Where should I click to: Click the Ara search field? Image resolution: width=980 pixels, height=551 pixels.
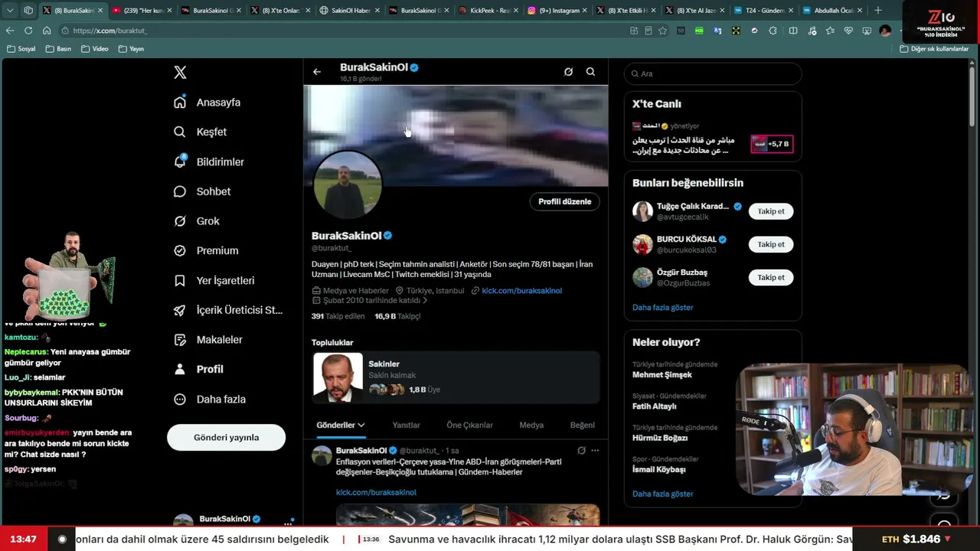coord(713,73)
